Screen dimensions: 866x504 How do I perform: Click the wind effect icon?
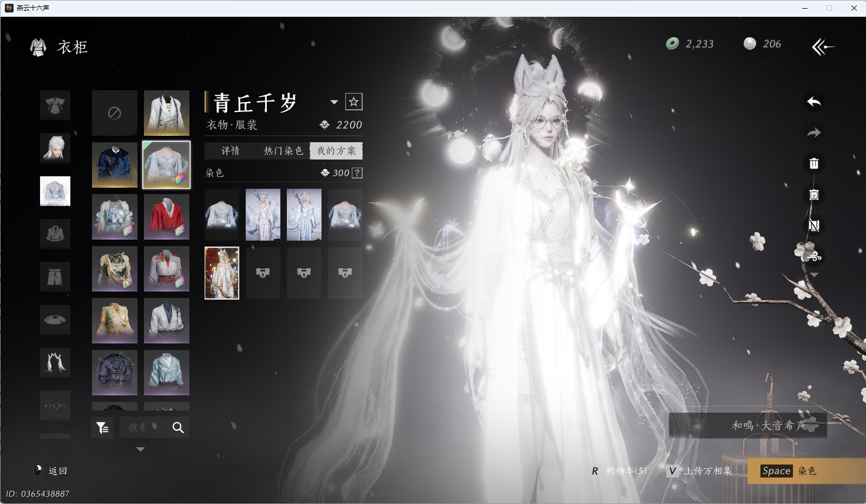point(813,256)
